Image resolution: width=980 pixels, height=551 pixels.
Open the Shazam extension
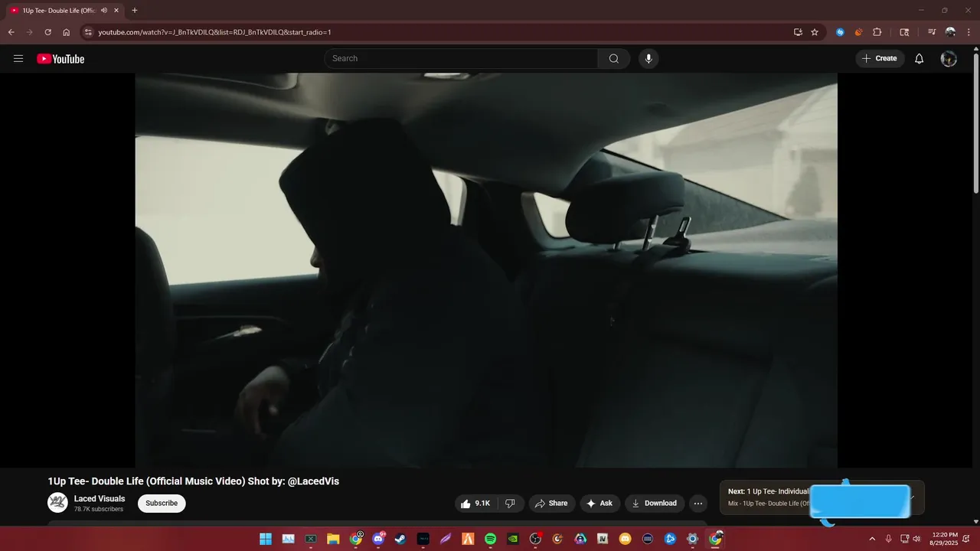(x=840, y=32)
